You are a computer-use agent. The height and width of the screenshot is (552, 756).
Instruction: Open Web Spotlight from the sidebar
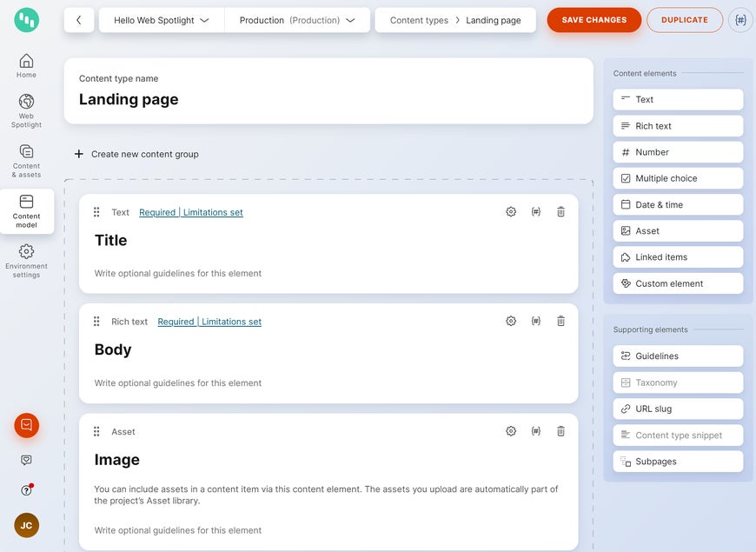tap(26, 109)
